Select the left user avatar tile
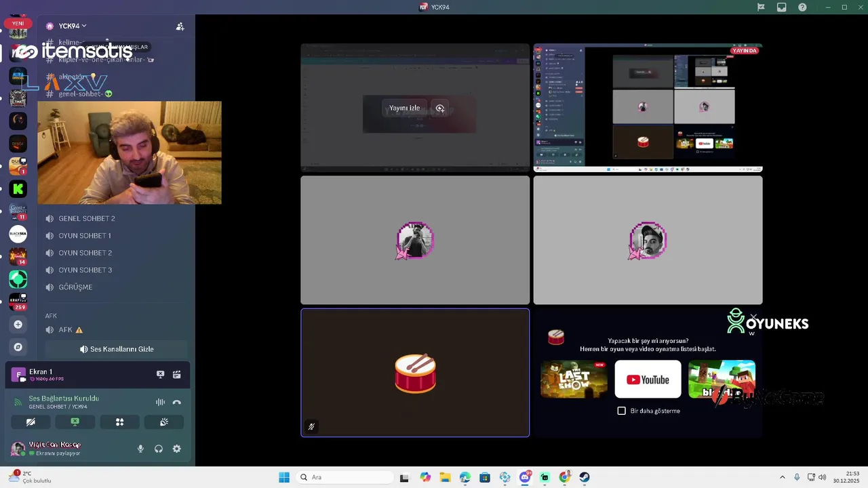868x488 pixels. pyautogui.click(x=415, y=240)
